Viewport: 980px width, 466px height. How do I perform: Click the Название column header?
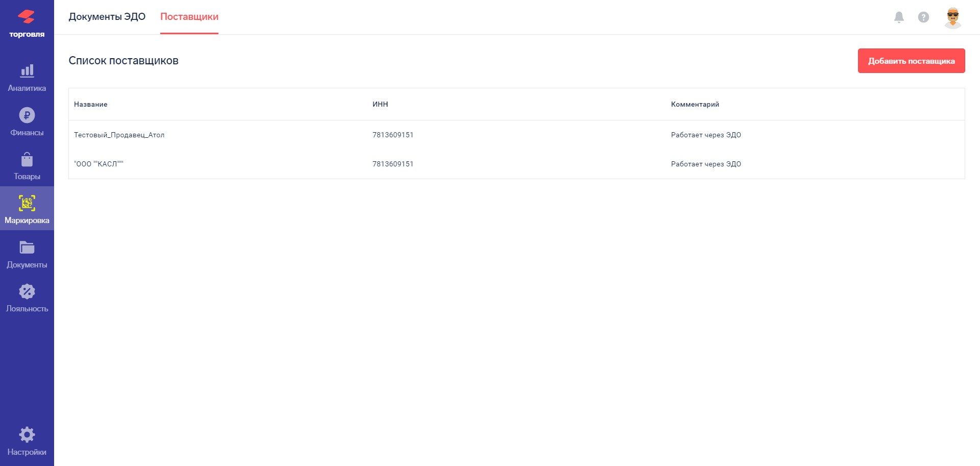pyautogui.click(x=91, y=105)
